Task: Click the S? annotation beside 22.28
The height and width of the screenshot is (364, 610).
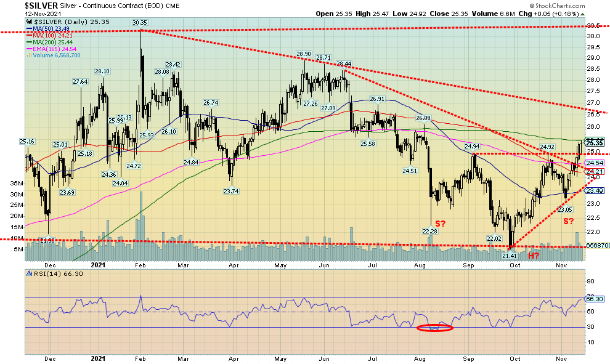Action: [441, 224]
